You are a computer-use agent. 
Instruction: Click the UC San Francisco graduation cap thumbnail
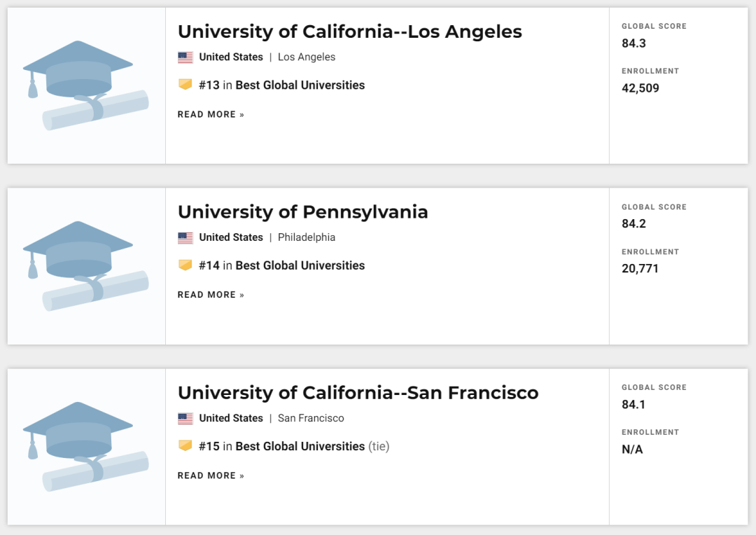(x=86, y=447)
